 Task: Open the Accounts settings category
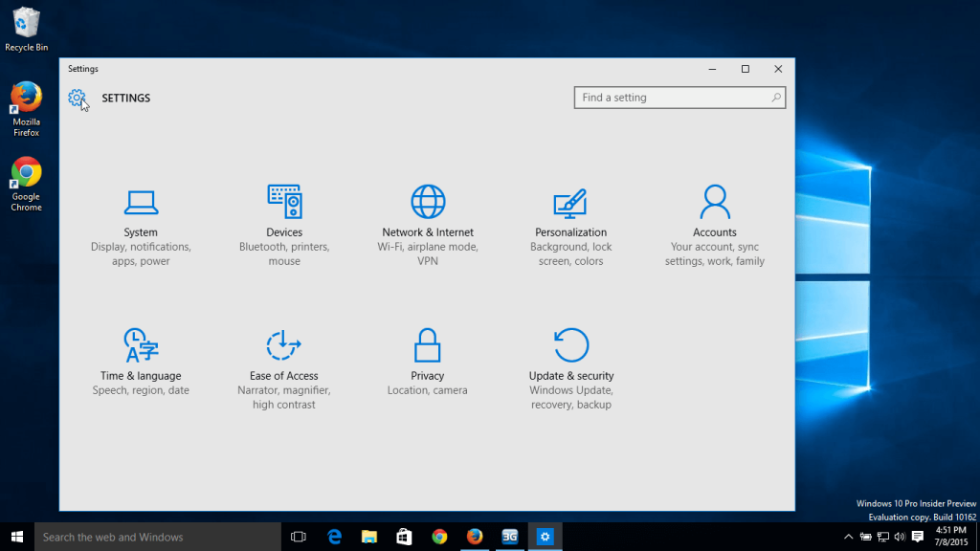(x=714, y=227)
